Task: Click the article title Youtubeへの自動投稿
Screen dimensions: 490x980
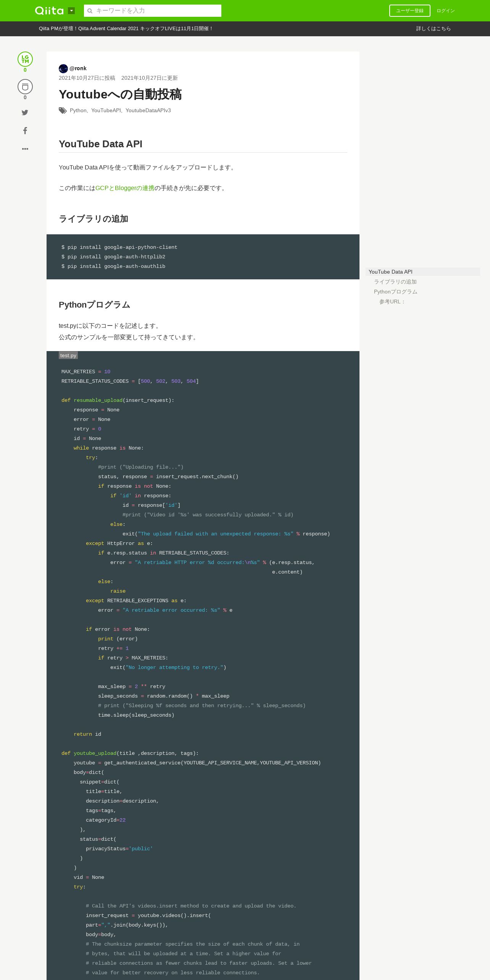Action: [120, 94]
